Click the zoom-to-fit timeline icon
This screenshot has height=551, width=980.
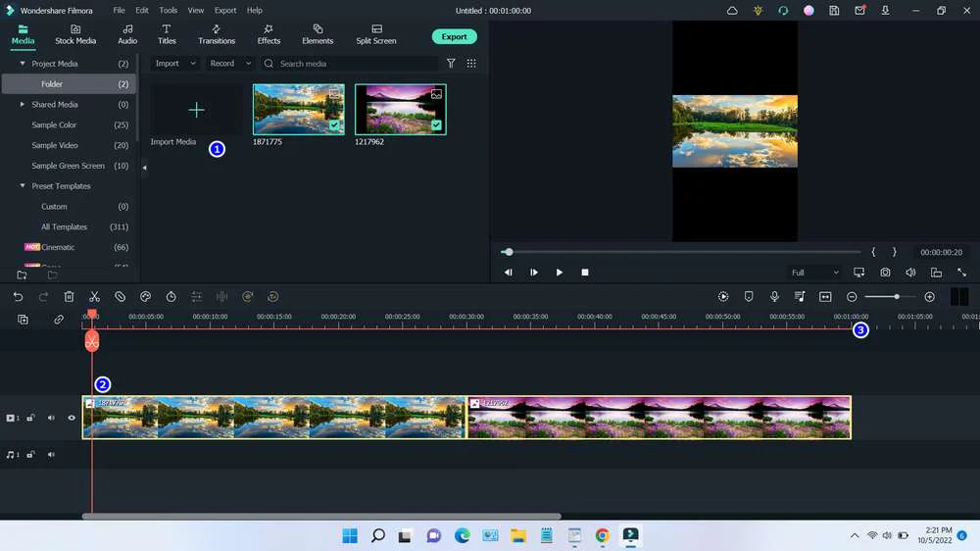[825, 297]
